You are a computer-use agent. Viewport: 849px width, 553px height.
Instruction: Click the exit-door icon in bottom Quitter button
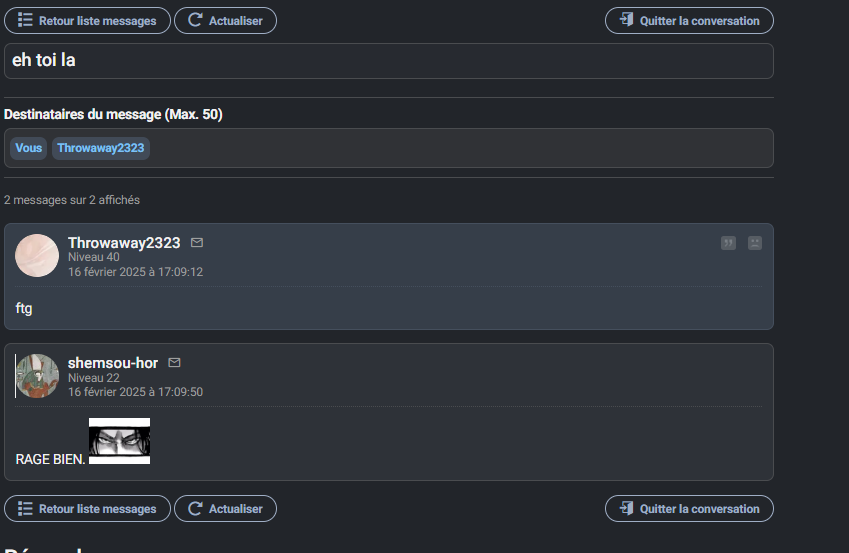[x=626, y=508]
